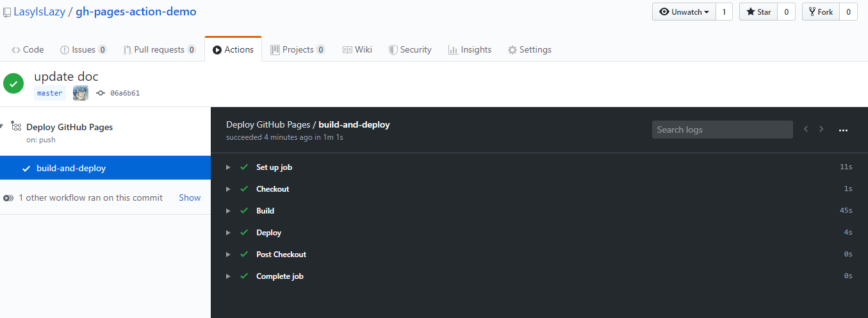Click the Search logs input field
868x318 pixels.
(723, 130)
